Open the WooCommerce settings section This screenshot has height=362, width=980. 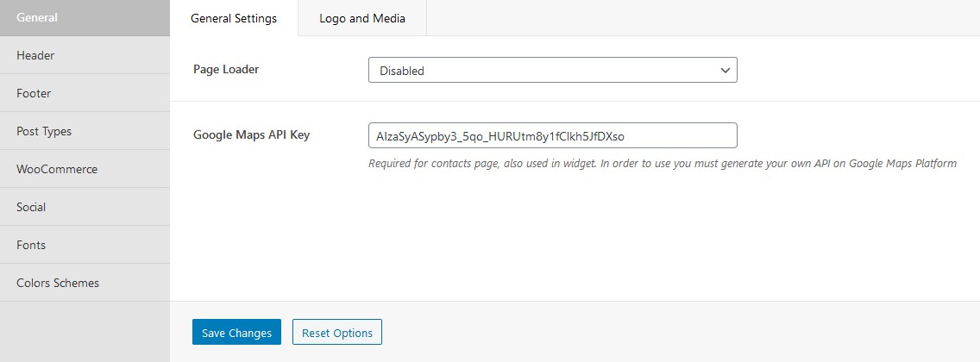pyautogui.click(x=85, y=169)
